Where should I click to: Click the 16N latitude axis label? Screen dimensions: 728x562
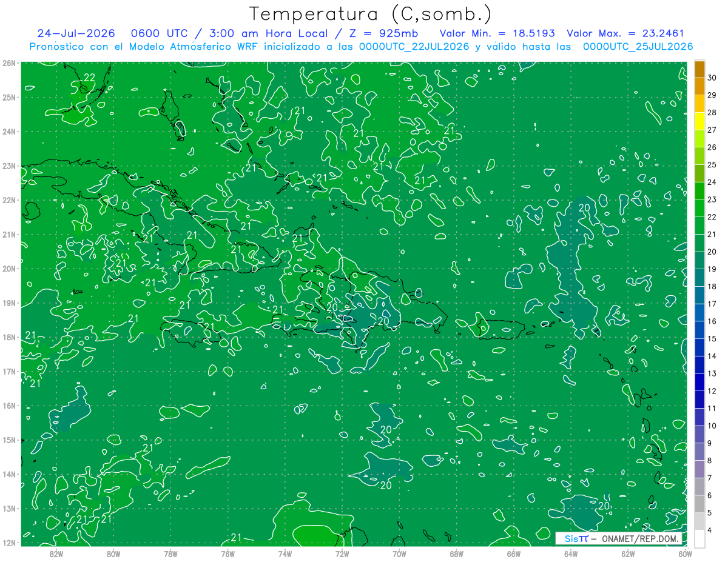pos(8,406)
